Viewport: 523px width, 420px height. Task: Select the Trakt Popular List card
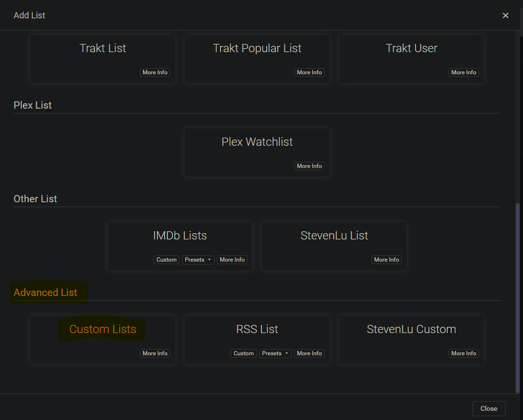[257, 59]
